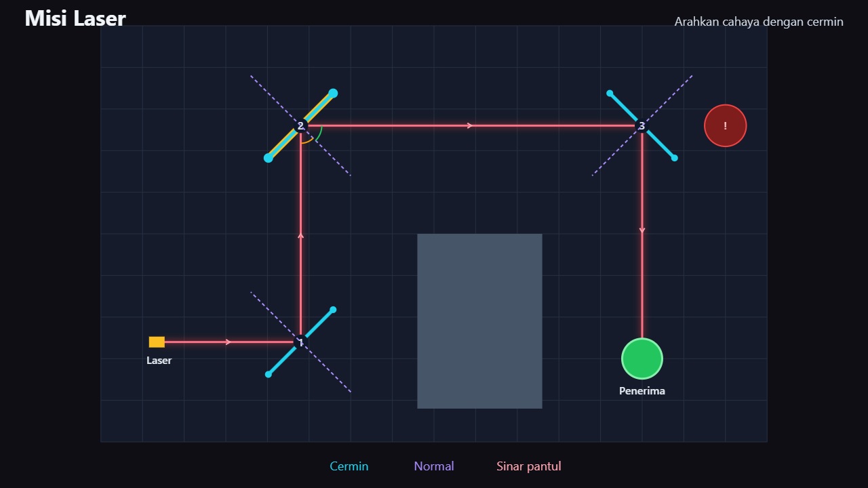Click the "Misi Laser" title

(75, 18)
